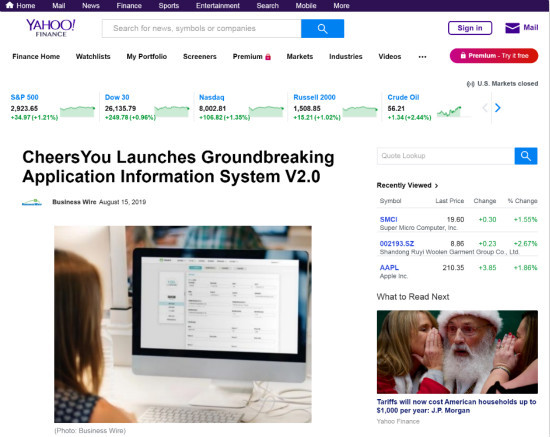The width and height of the screenshot is (550, 437).
Task: Click the Quote Lookup search icon
Action: click(526, 156)
